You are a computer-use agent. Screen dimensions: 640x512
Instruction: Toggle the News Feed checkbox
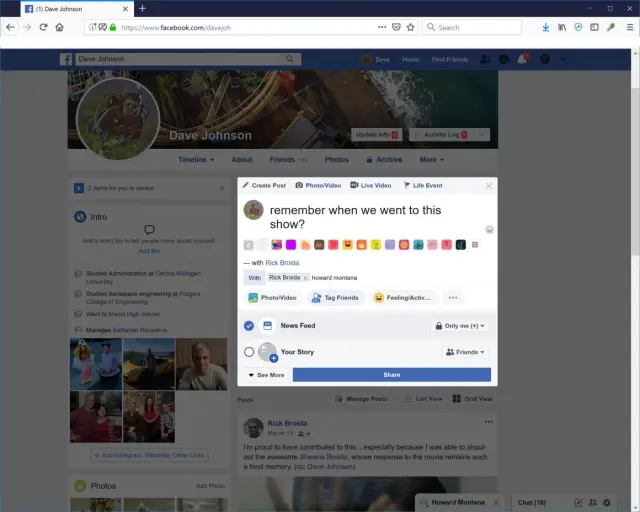tap(249, 325)
